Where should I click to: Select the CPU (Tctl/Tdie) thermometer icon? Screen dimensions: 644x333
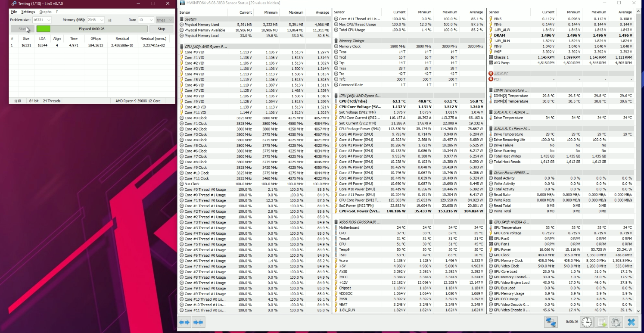[336, 101]
